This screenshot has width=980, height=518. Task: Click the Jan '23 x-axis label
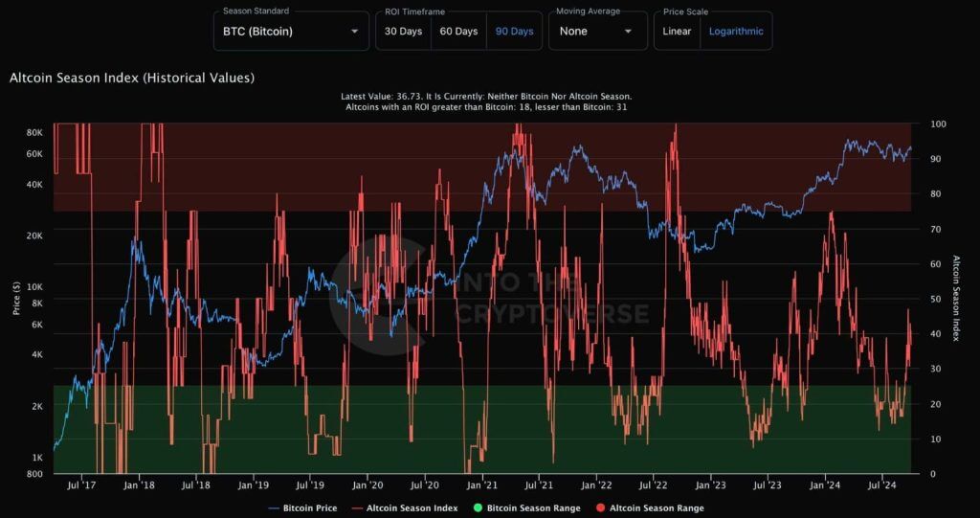click(711, 484)
